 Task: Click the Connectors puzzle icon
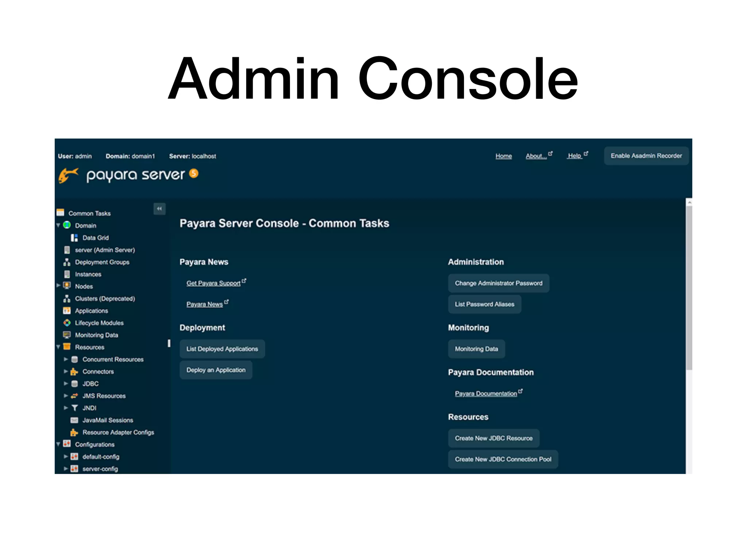(x=74, y=371)
